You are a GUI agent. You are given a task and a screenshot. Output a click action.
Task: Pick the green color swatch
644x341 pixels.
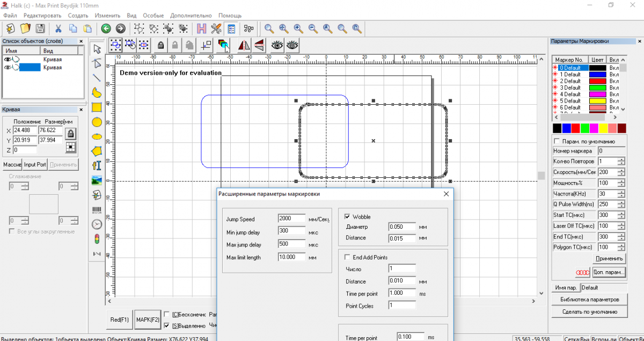click(585, 128)
